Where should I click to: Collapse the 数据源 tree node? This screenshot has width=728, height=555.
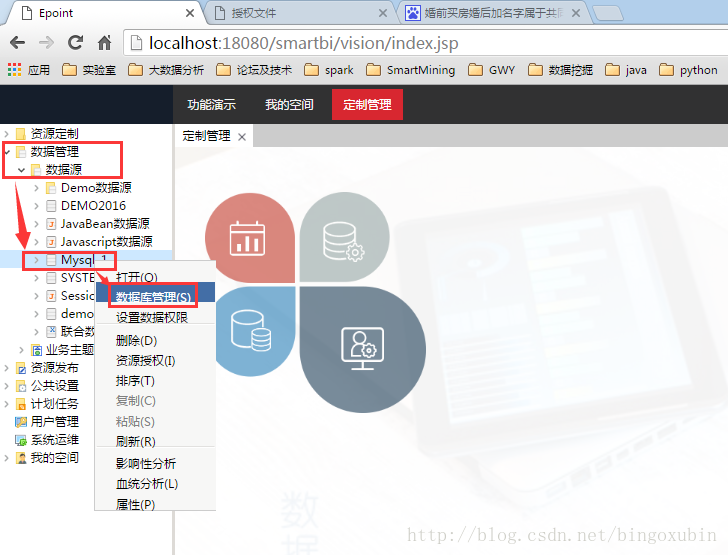click(x=21, y=170)
